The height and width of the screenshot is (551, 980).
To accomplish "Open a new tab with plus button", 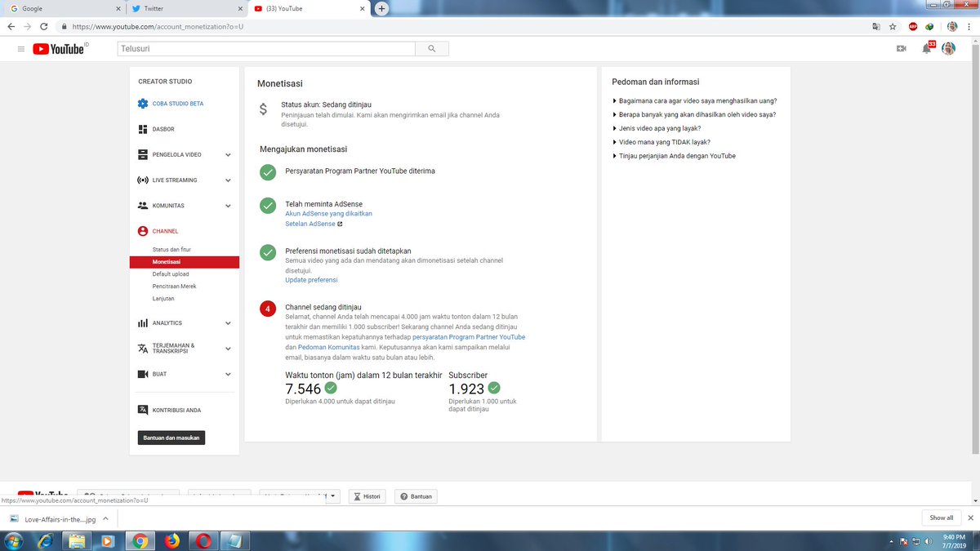I will pos(381,8).
